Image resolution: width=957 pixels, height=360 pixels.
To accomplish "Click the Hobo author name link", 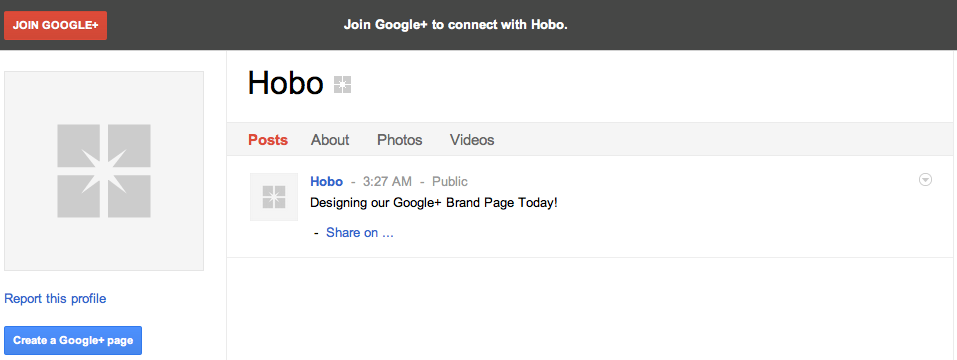I will tap(327, 181).
